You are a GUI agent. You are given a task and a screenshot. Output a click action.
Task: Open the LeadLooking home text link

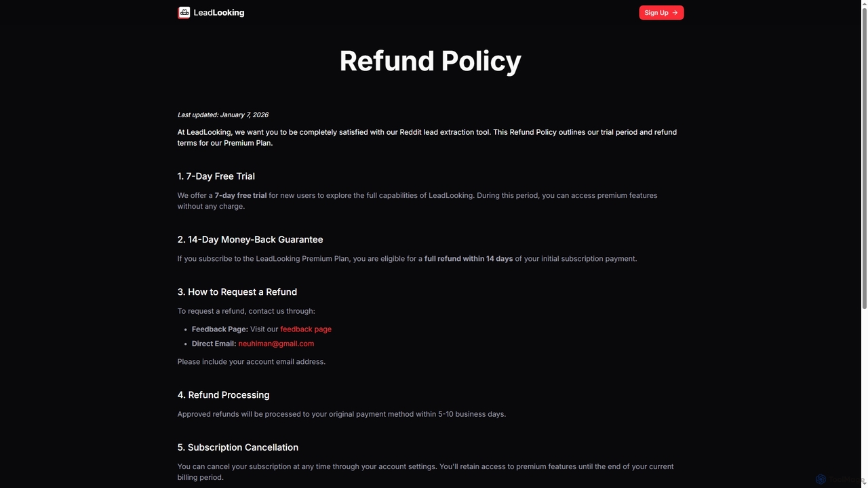[219, 12]
